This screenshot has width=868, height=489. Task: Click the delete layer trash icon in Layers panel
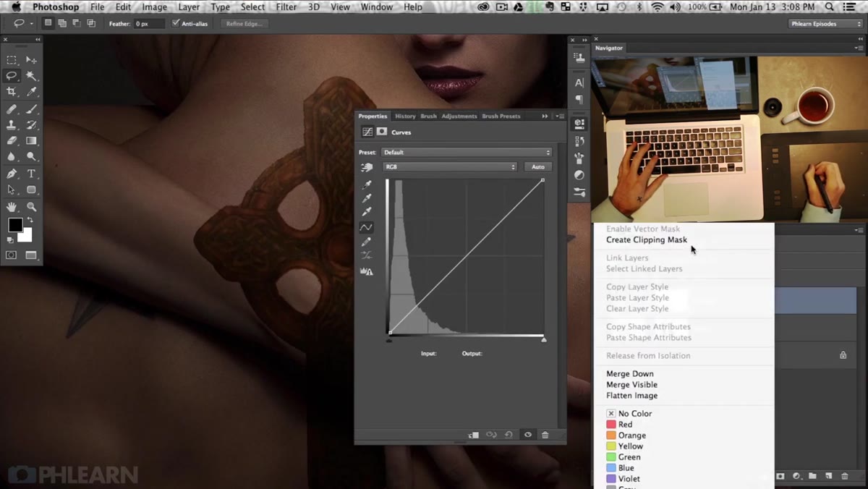[844, 476]
